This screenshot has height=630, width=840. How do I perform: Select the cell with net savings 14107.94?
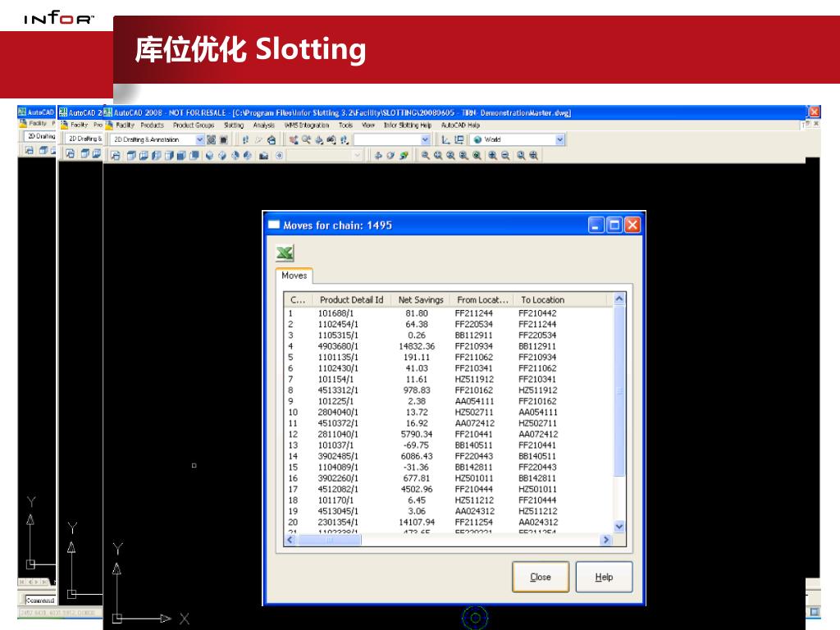pyautogui.click(x=417, y=522)
